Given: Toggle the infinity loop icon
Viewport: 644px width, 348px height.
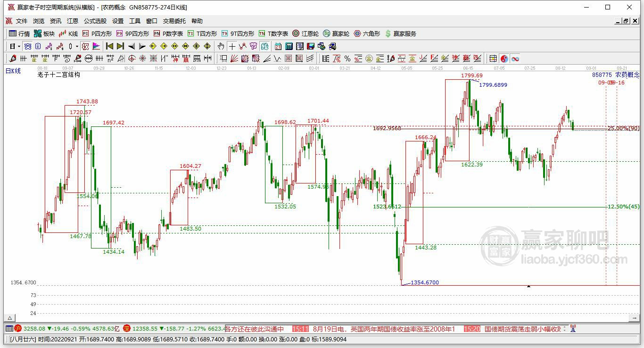Looking at the screenshot, I should [x=515, y=58].
